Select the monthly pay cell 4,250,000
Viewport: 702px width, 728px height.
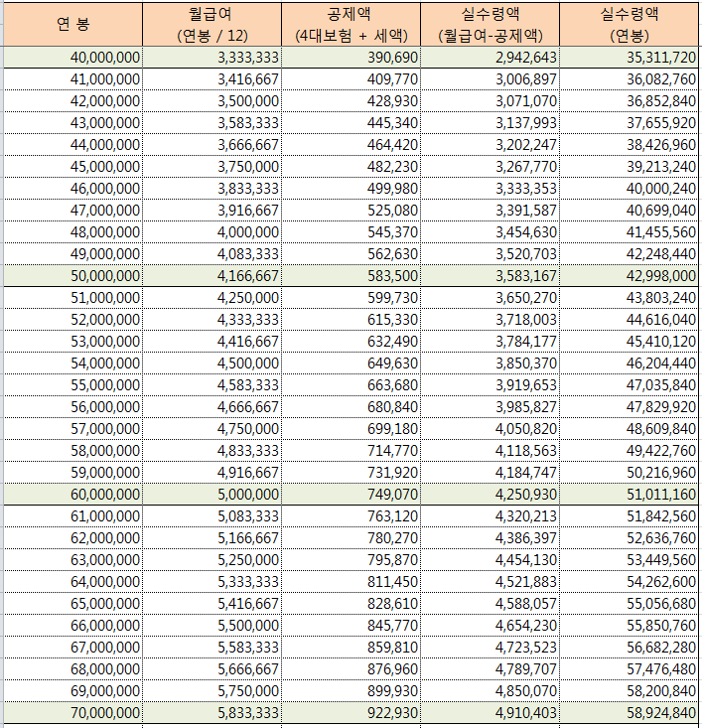211,298
